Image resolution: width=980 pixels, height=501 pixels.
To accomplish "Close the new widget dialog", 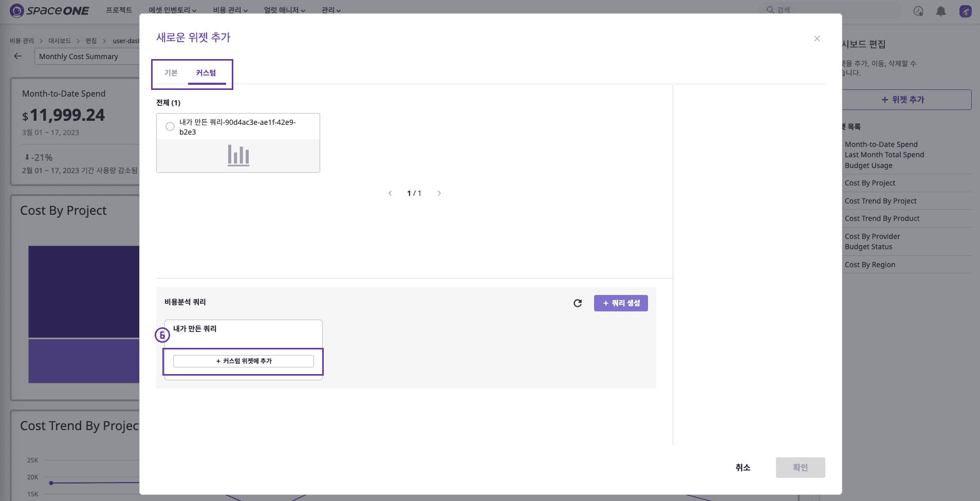I will [x=817, y=39].
